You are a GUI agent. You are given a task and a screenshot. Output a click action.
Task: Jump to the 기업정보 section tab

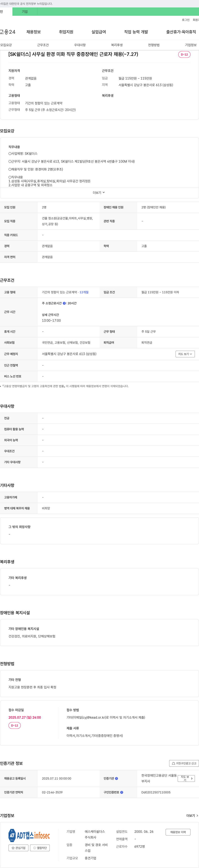point(191,45)
